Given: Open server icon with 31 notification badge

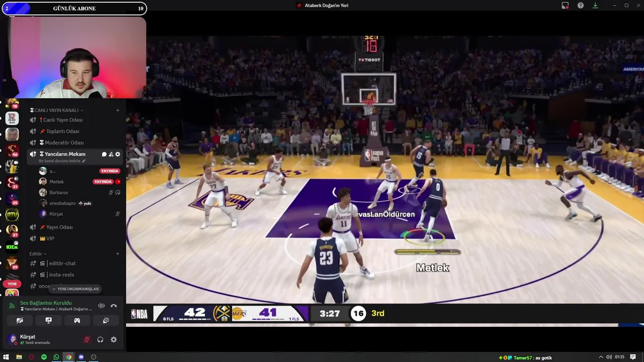Looking at the screenshot, I should tap(12, 182).
